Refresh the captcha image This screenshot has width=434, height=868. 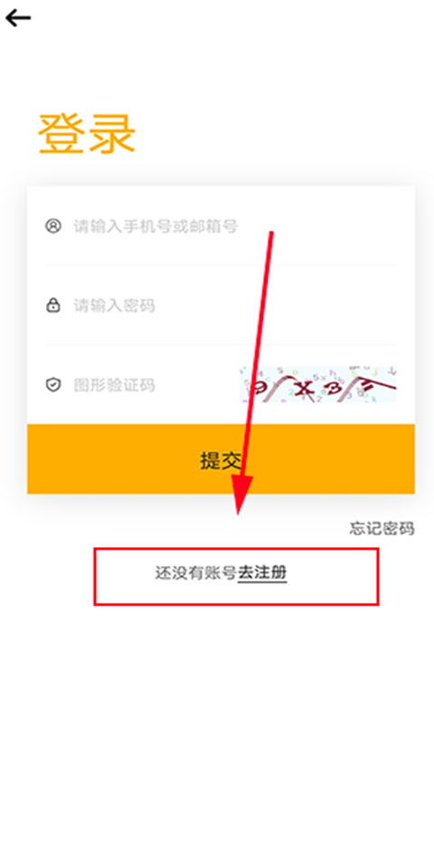coord(318,383)
